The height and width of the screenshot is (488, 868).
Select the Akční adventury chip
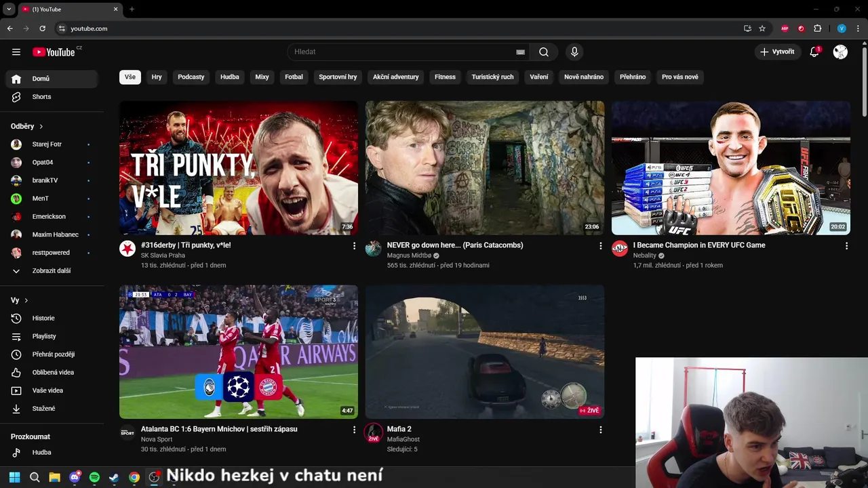point(396,77)
